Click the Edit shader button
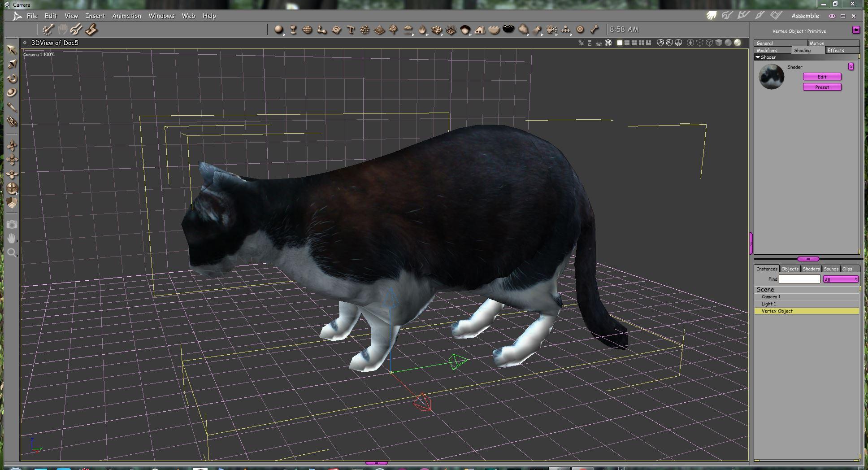This screenshot has width=868, height=470. [x=822, y=77]
